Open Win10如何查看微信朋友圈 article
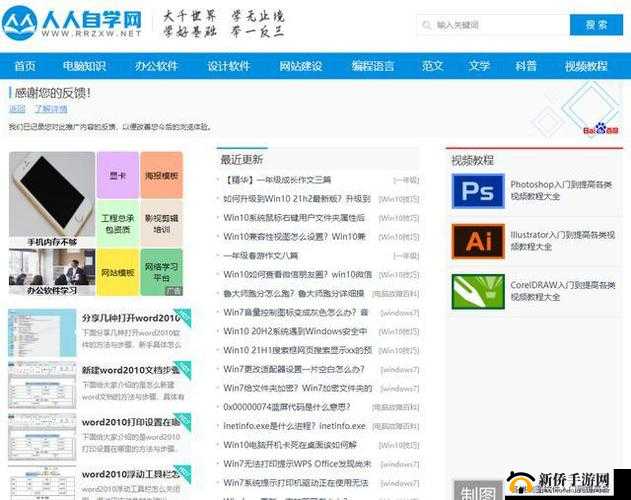This screenshot has width=631, height=500. (x=297, y=275)
